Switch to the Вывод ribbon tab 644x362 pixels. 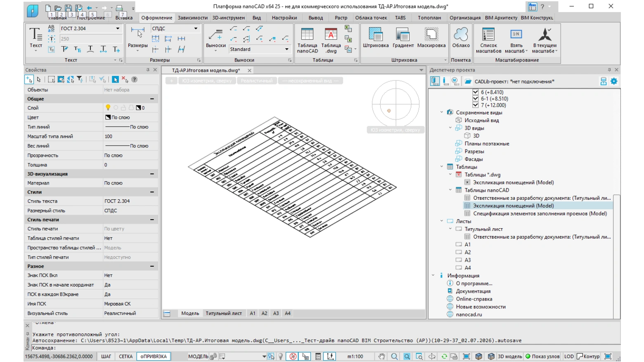click(x=315, y=18)
